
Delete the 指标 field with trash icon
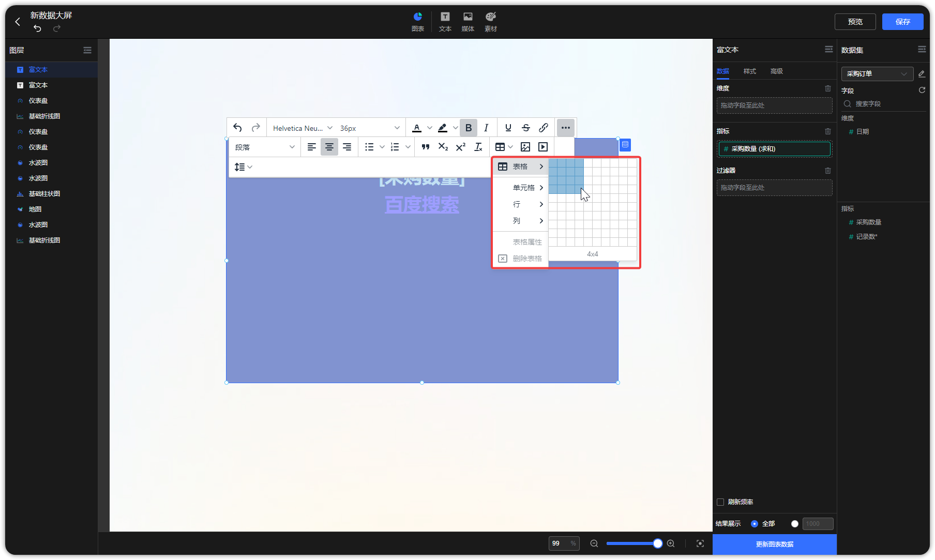click(x=828, y=131)
